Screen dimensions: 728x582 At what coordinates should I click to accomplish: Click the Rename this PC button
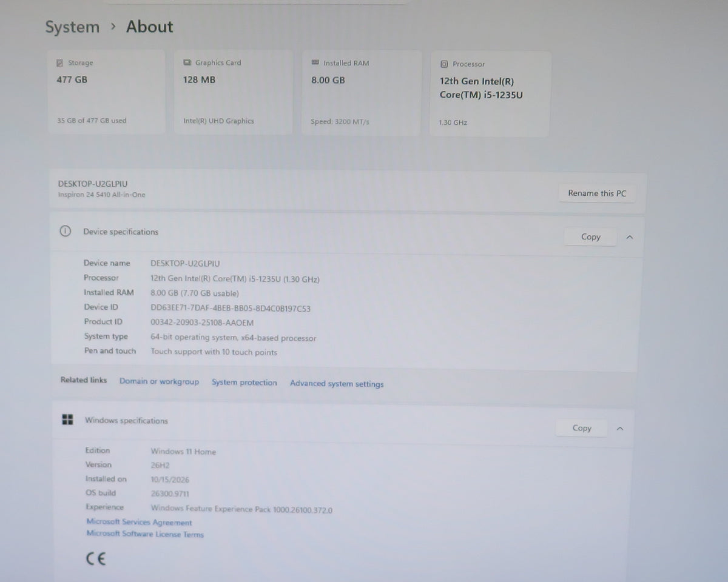coord(597,193)
